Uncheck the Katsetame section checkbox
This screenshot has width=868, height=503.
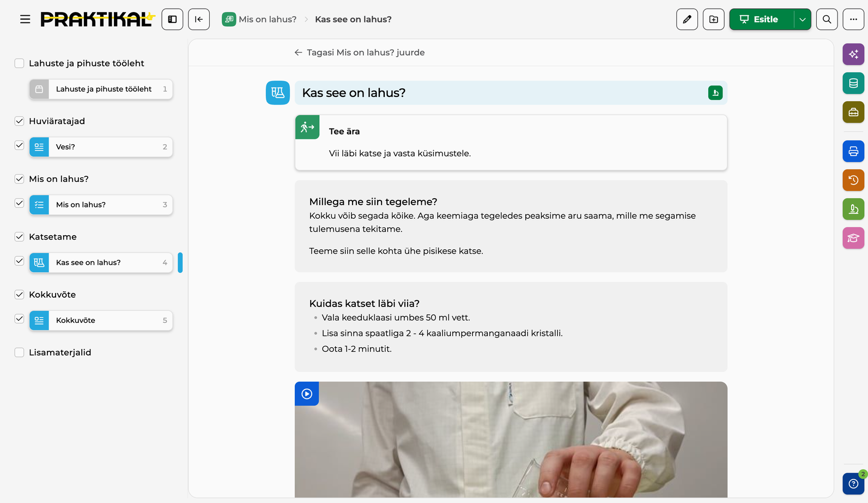coord(19,237)
